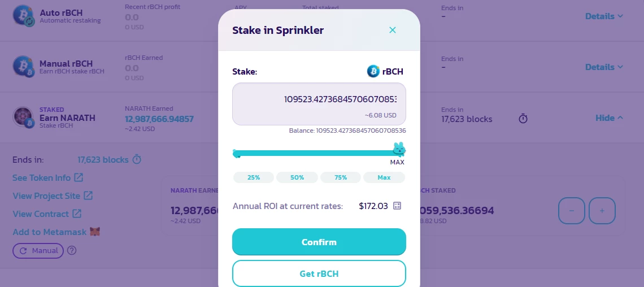Screen dimensions: 644x287
Task: Expand Details for Manual rBCH pool
Action: [x=604, y=67]
